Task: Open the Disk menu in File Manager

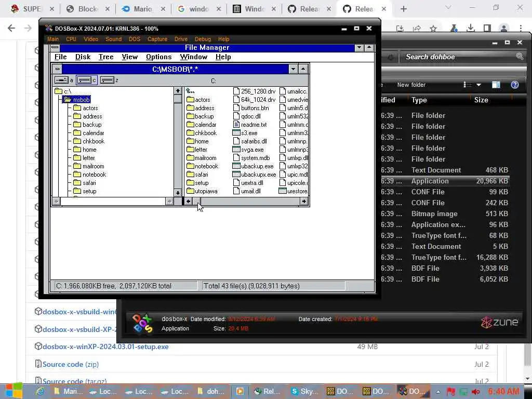Action: (x=83, y=57)
